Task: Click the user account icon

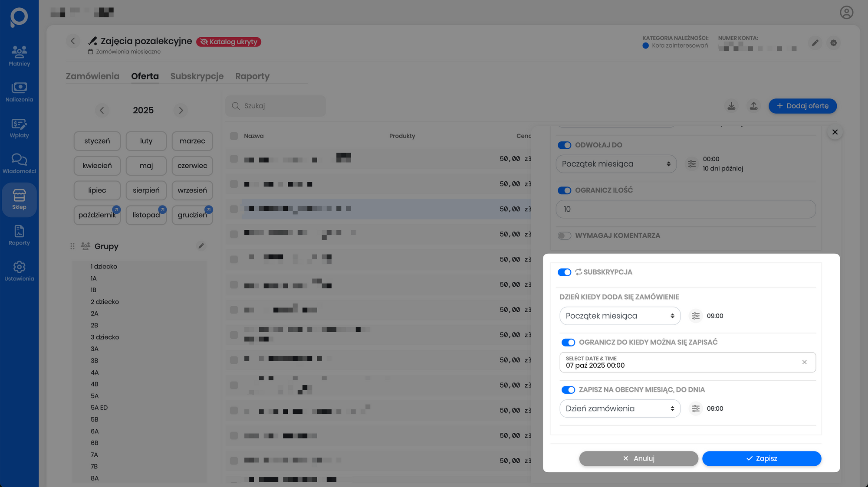Action: pyautogui.click(x=846, y=13)
